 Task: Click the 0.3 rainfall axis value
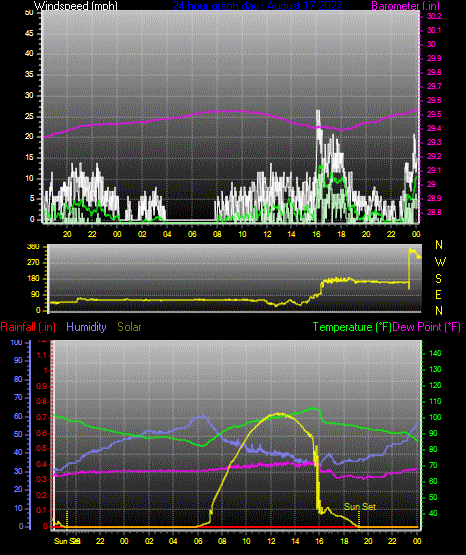click(x=42, y=479)
